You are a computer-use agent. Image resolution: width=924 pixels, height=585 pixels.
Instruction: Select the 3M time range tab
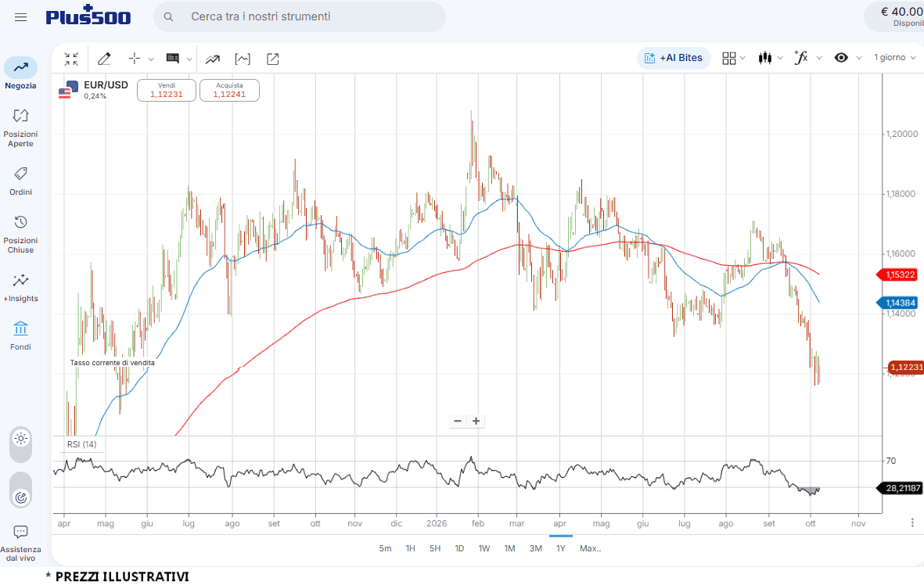click(x=535, y=548)
